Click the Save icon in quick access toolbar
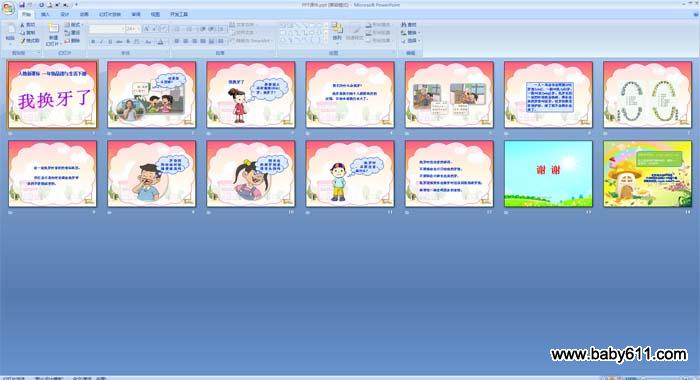The height and width of the screenshot is (380, 700). (22, 5)
